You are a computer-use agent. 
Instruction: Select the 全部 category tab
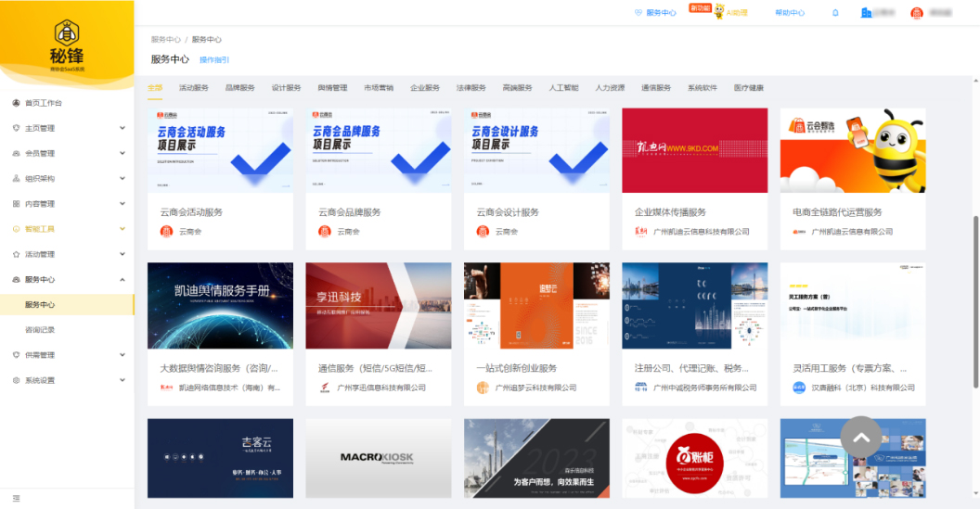[155, 88]
